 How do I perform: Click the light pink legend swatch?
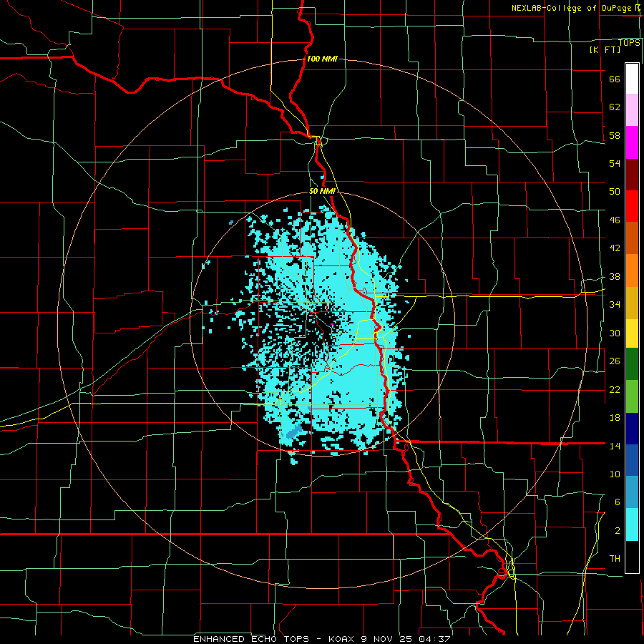click(632, 109)
